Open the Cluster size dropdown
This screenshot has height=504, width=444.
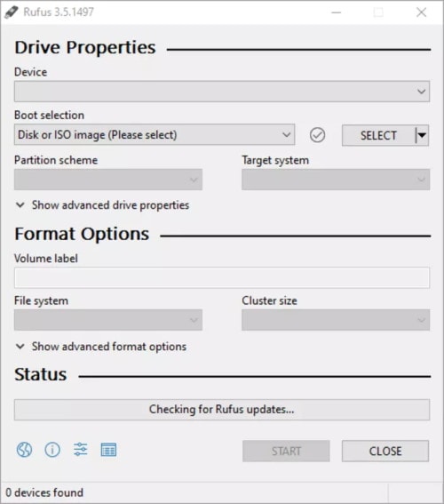(x=336, y=320)
